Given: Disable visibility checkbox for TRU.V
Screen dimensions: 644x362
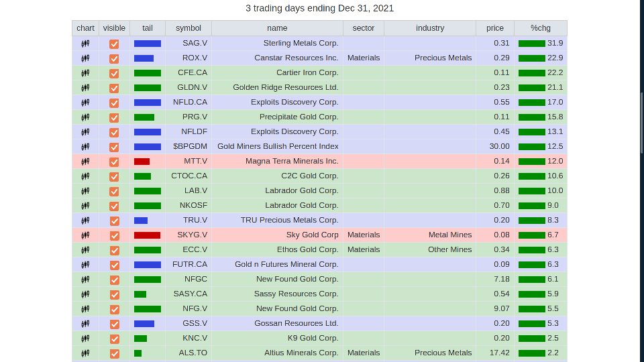Looking at the screenshot, I should coord(114,221).
